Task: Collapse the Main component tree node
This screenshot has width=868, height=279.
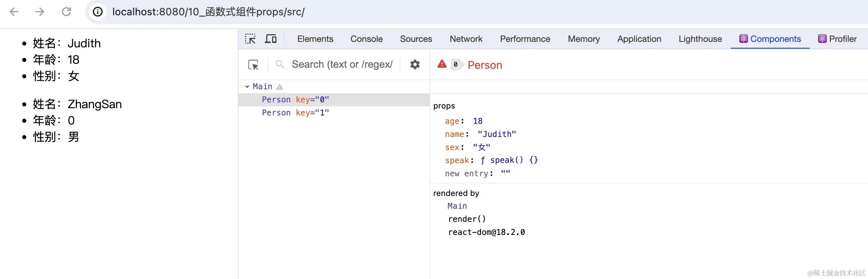Action: point(247,87)
